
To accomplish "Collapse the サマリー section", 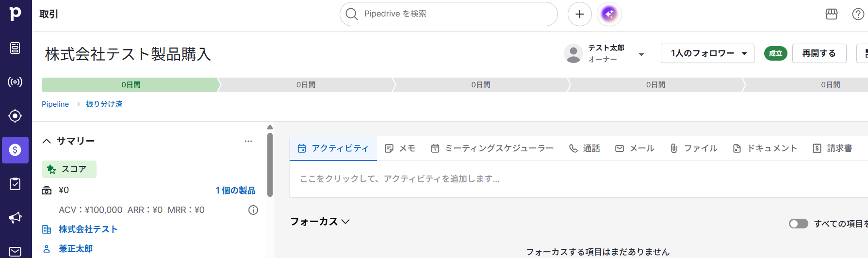I will click(47, 141).
